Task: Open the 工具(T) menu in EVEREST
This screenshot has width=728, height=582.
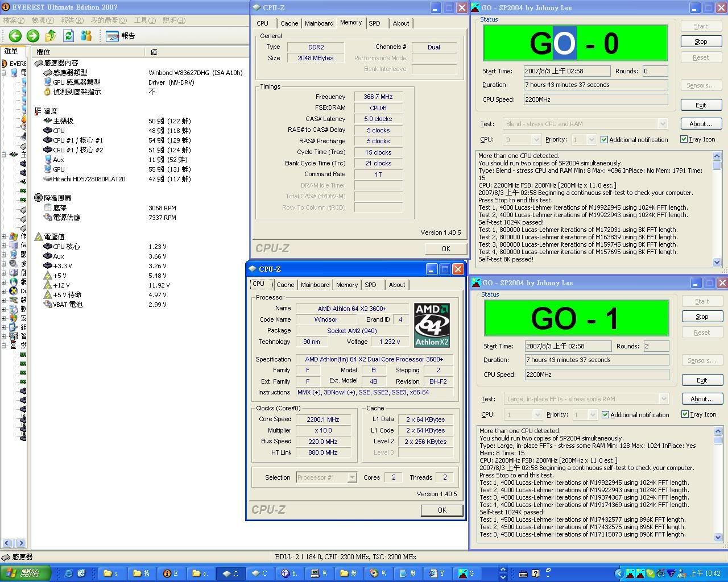Action: (x=144, y=20)
